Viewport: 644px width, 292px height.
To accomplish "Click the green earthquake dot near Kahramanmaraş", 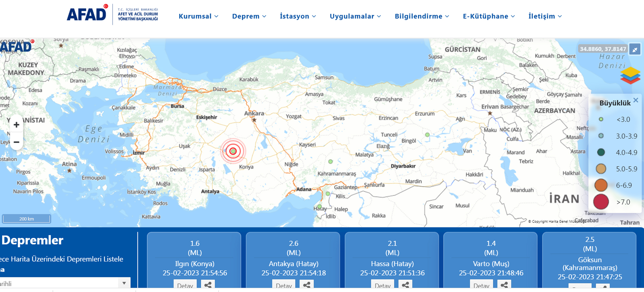I will (x=330, y=162).
